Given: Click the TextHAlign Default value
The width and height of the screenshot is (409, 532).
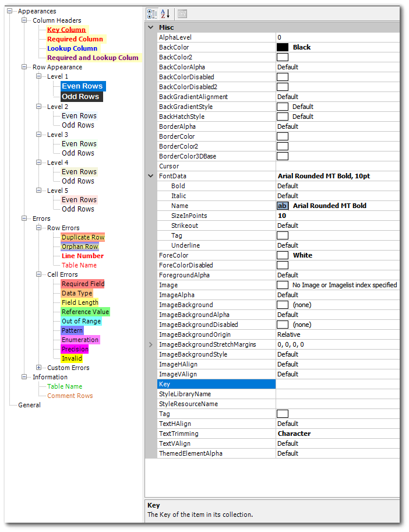Looking at the screenshot, I should 288,424.
